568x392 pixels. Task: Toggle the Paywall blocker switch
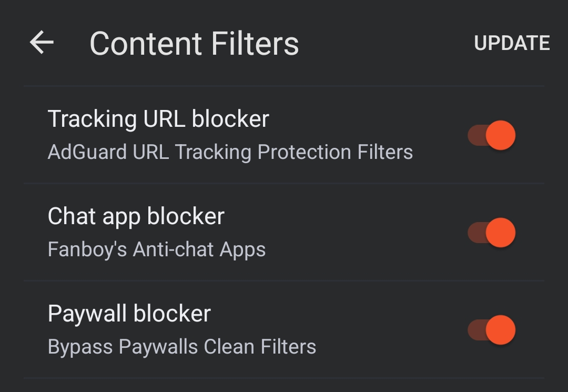(x=492, y=330)
